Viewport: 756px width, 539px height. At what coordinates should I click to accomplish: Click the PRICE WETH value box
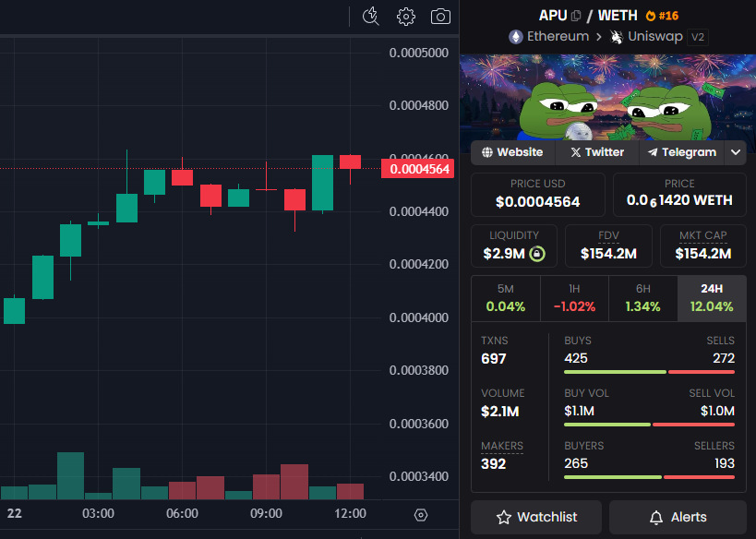tap(679, 195)
